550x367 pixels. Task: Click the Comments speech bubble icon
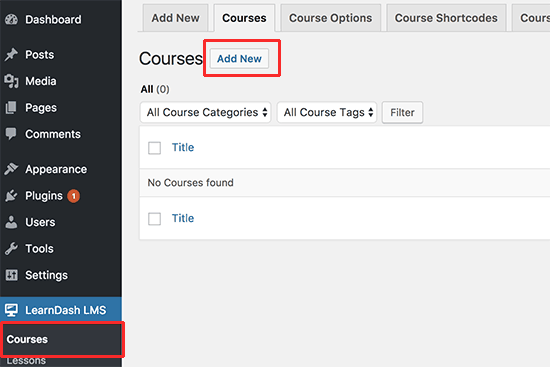pos(11,134)
